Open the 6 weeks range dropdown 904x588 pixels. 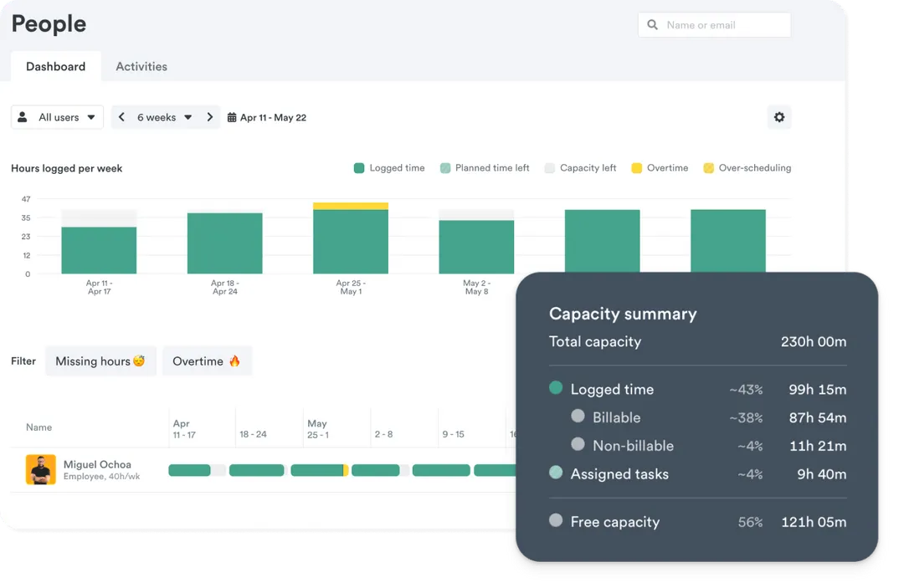165,117
